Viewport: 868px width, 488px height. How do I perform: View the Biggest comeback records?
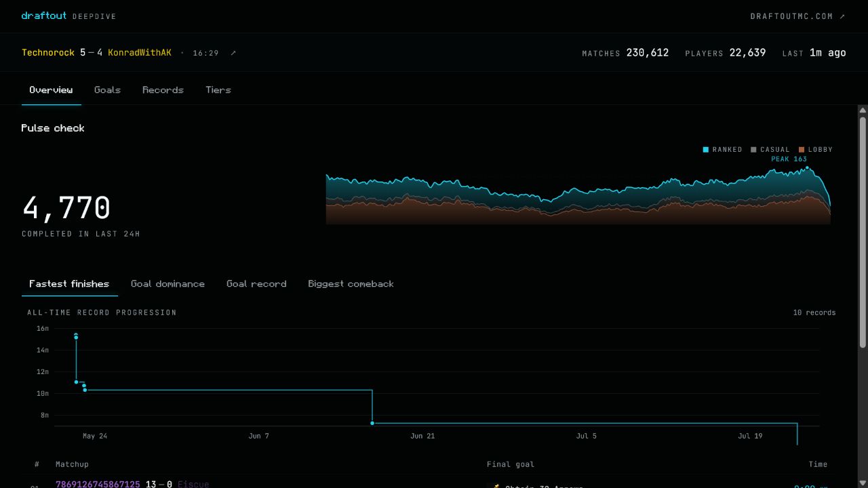tap(351, 284)
